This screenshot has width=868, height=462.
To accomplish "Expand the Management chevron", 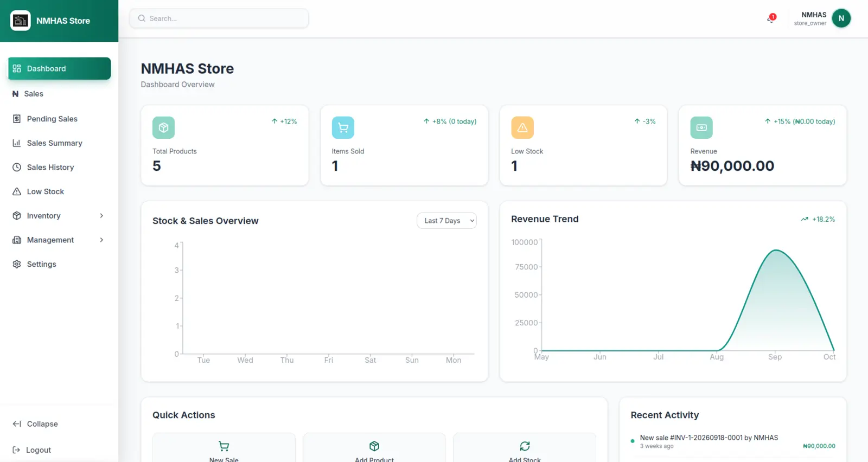I will (101, 240).
